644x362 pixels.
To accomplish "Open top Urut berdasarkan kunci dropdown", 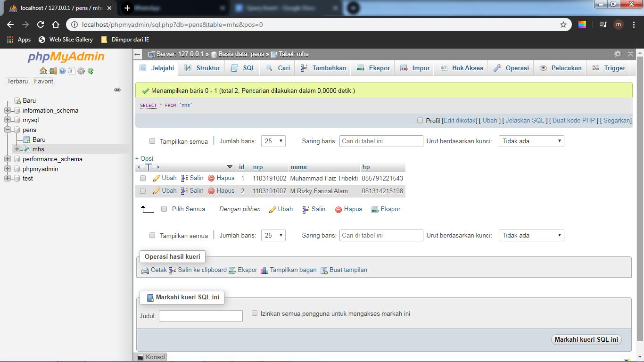I will (531, 141).
